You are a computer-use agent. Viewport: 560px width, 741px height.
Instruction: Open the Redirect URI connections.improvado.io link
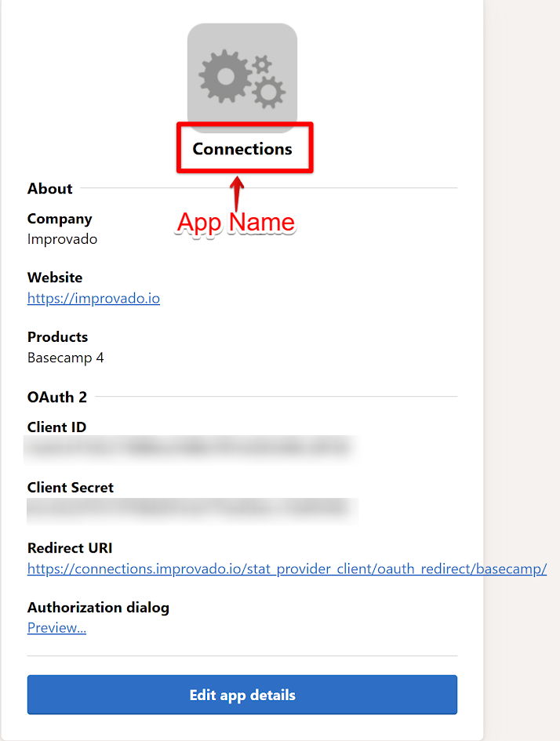pos(287,568)
